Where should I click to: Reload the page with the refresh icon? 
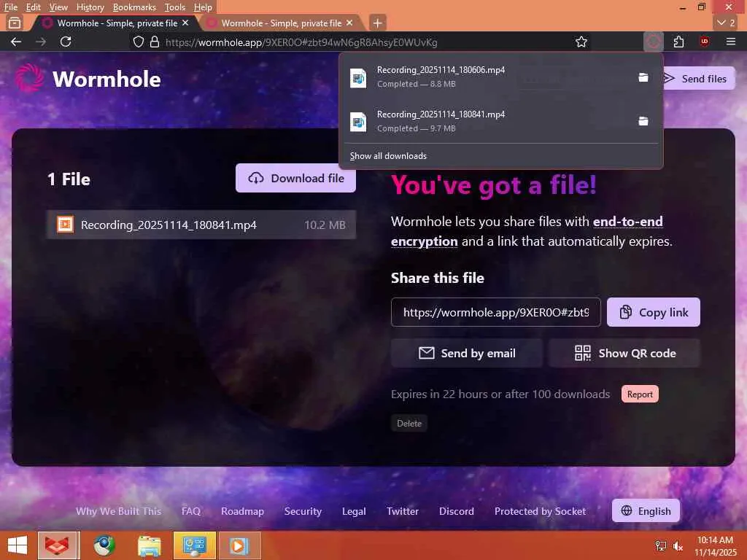click(66, 42)
